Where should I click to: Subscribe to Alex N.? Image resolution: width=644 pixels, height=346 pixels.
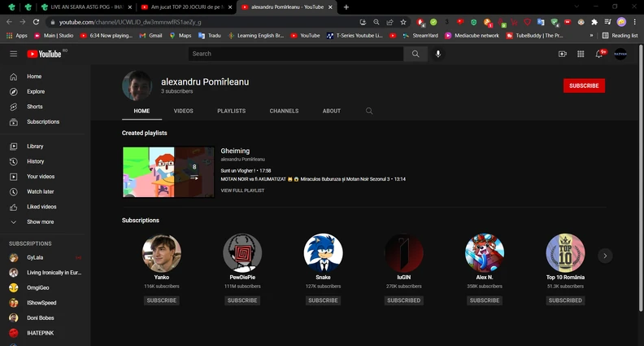[x=485, y=300]
